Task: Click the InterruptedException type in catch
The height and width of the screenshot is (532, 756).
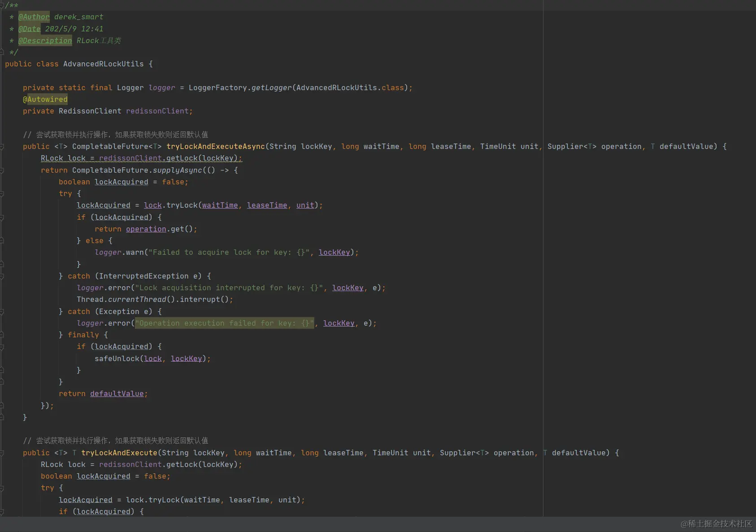Action: [x=144, y=276]
